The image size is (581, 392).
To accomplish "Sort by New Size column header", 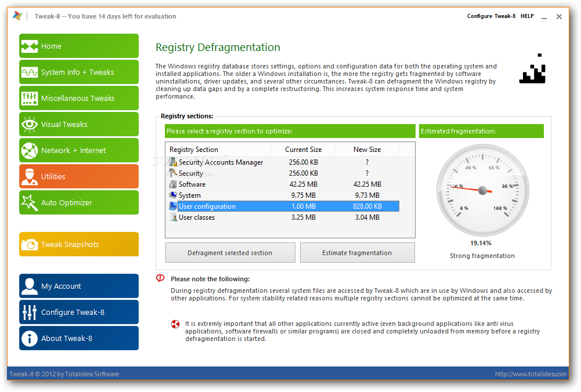I will (367, 150).
